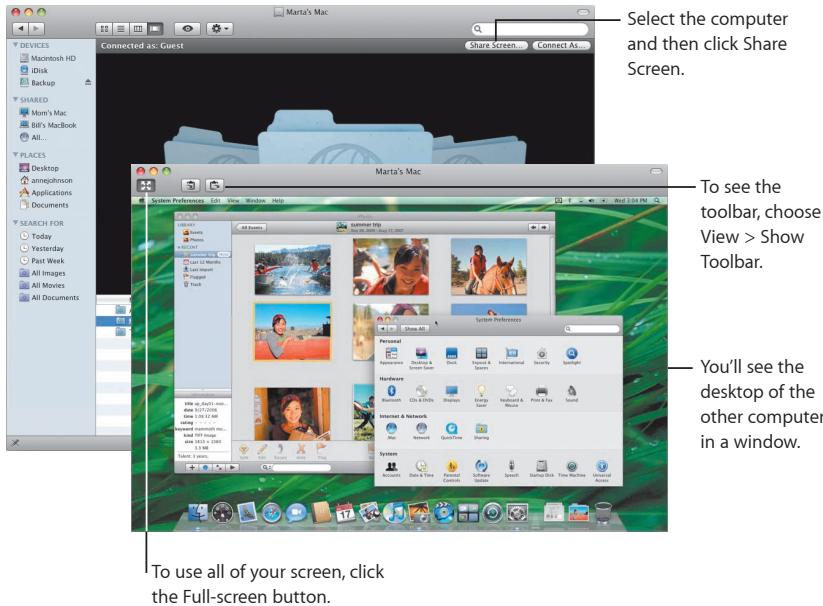Collapse the SHARED section in Finder sidebar

[x=15, y=100]
